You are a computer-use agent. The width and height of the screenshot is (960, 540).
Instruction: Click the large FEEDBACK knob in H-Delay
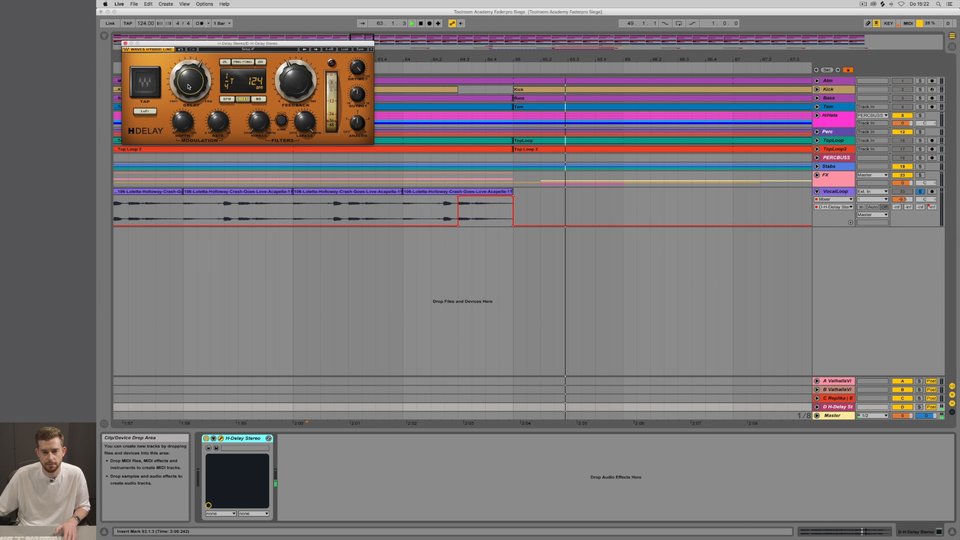pos(296,81)
